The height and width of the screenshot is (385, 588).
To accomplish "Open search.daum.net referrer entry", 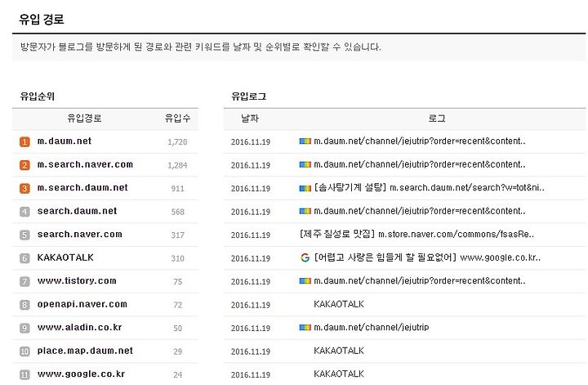I will pos(77,211).
